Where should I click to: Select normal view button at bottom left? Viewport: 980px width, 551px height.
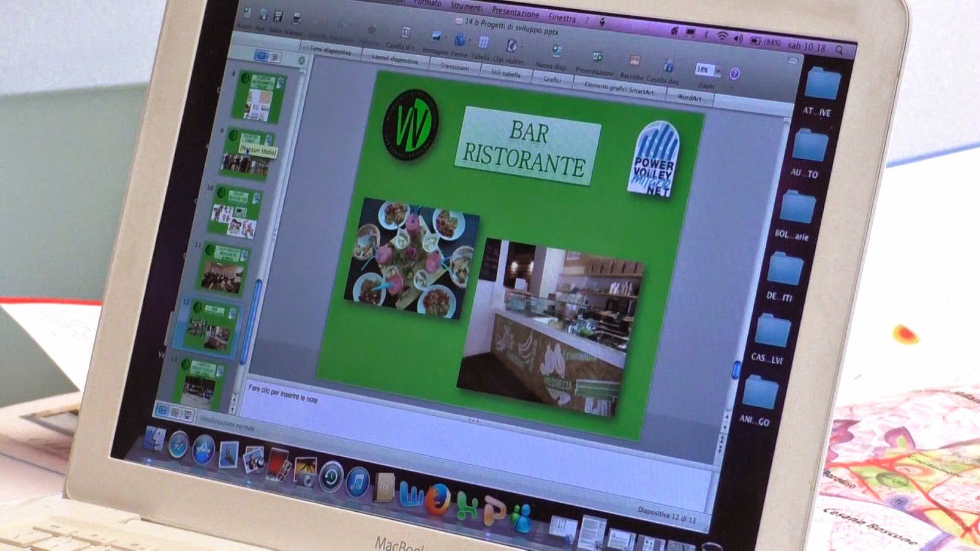click(x=164, y=410)
